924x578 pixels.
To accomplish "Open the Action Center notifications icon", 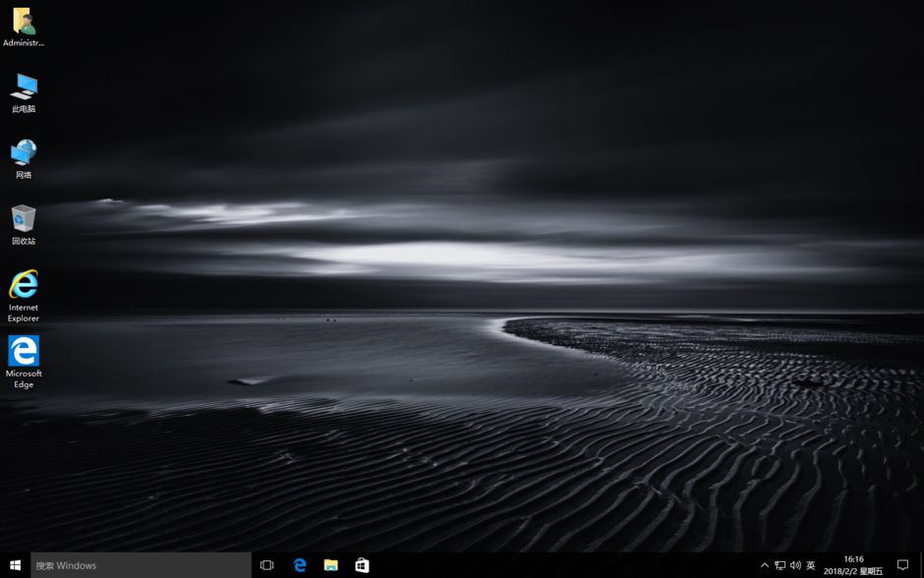I will click(902, 565).
